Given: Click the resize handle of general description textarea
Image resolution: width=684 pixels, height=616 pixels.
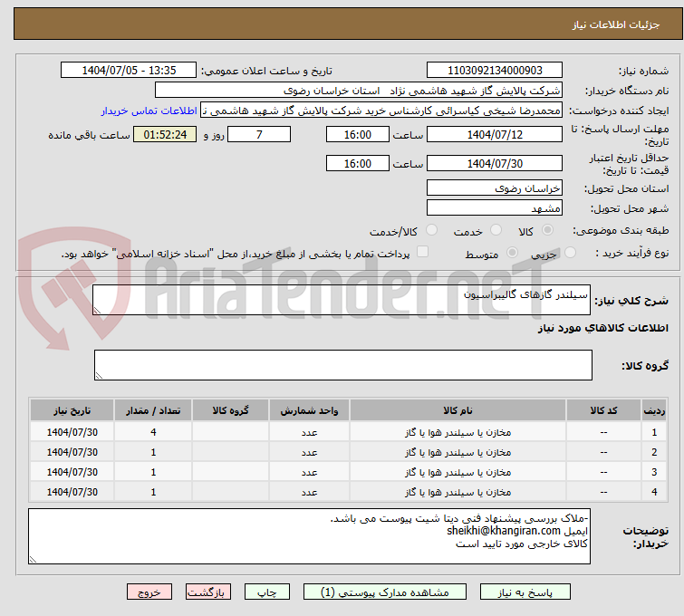Looking at the screenshot, I should coord(97,310).
